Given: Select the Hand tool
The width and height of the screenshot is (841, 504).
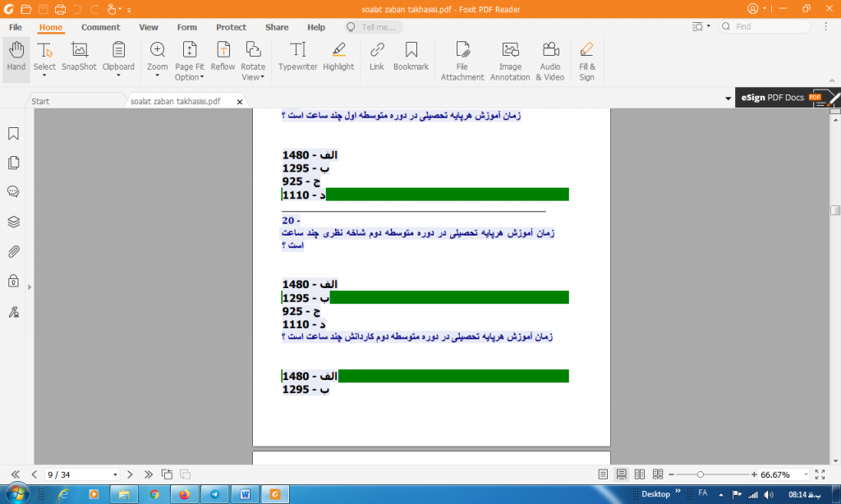Looking at the screenshot, I should point(16,56).
